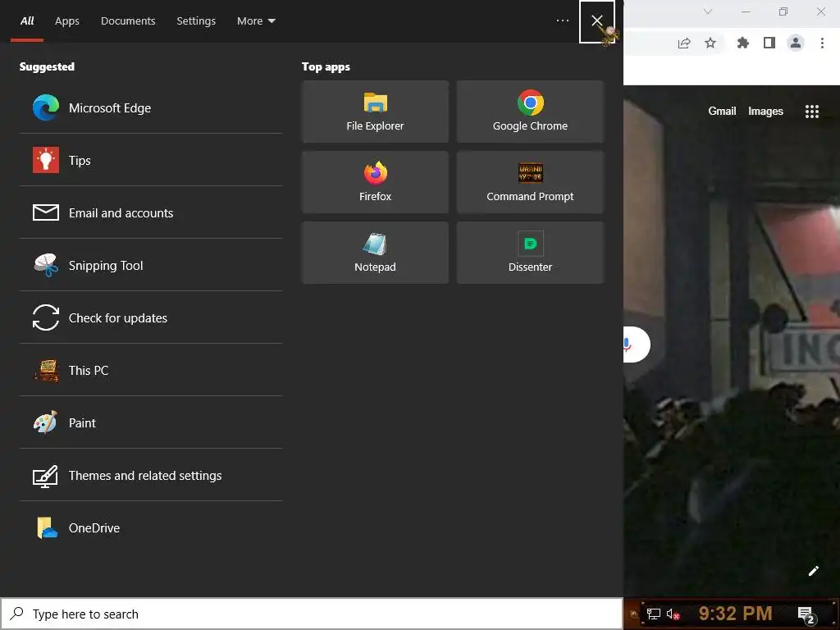Open Email and accounts settings
Viewport: 840px width, 630px height.
coord(151,212)
